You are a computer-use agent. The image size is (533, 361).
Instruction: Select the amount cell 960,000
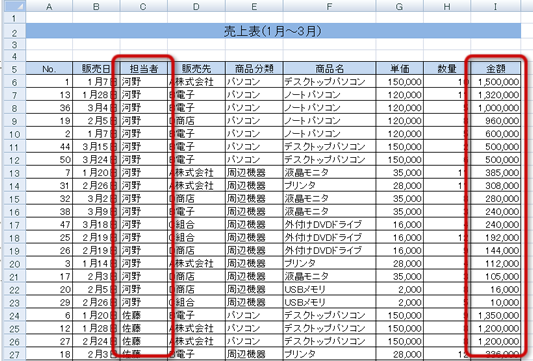pyautogui.click(x=496, y=120)
